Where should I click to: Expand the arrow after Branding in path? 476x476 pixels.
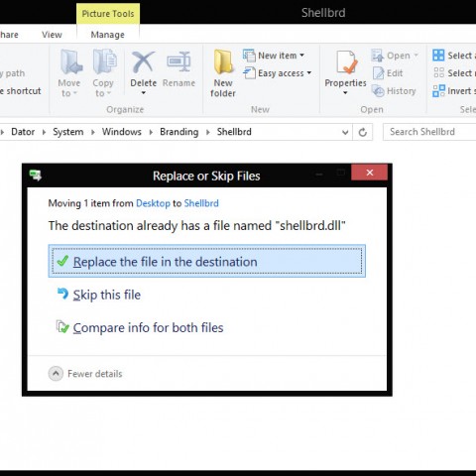[x=208, y=132]
